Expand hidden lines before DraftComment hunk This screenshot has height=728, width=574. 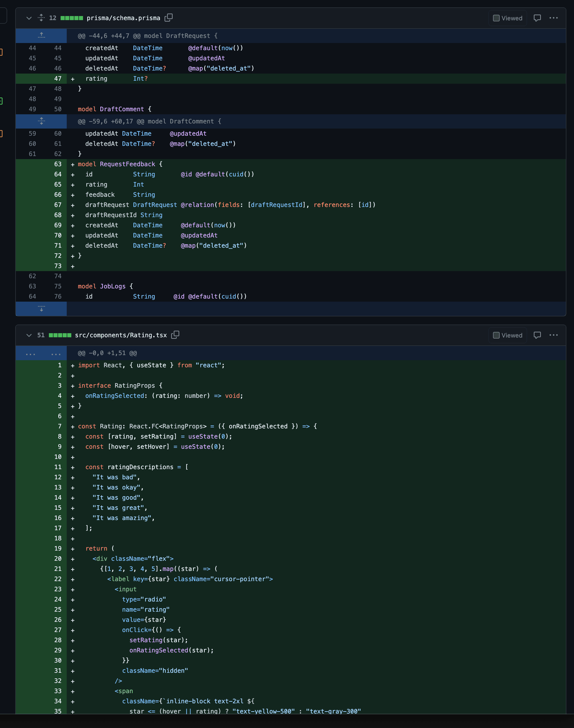[41, 121]
